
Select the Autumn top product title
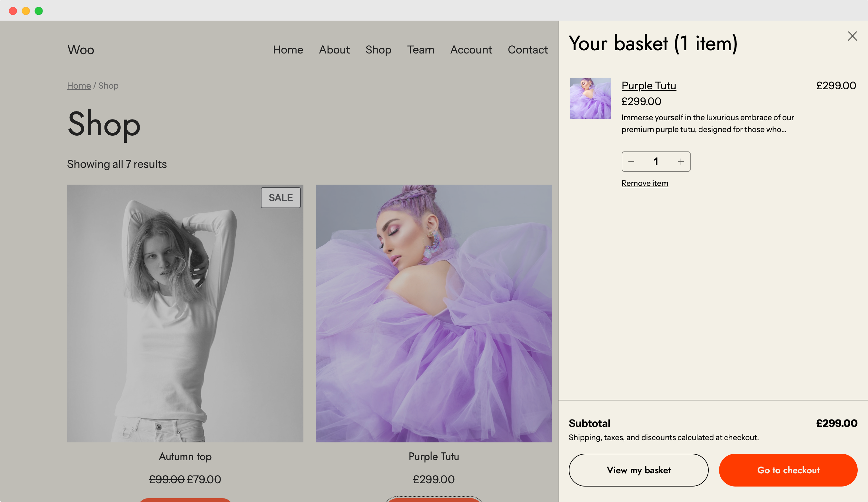pos(185,457)
